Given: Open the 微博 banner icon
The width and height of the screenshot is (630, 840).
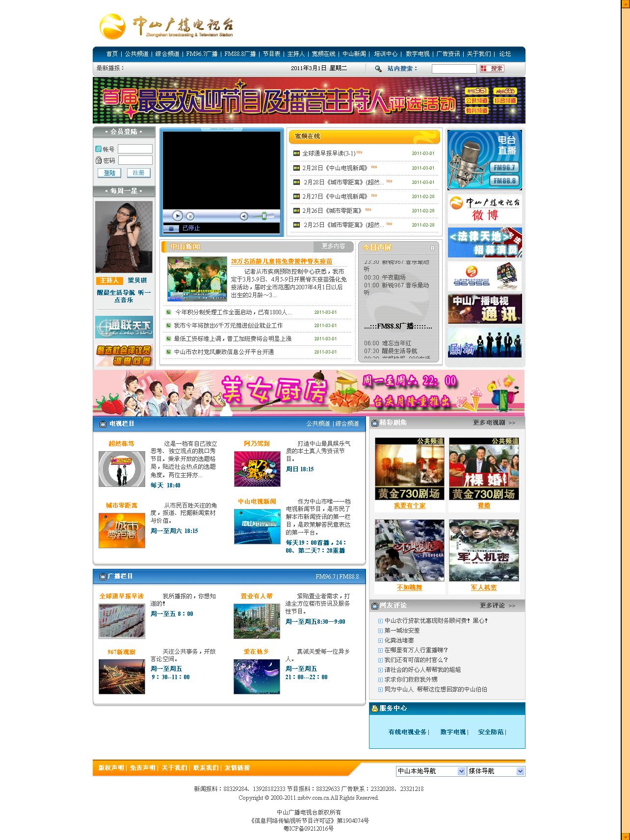Looking at the screenshot, I should [x=484, y=209].
